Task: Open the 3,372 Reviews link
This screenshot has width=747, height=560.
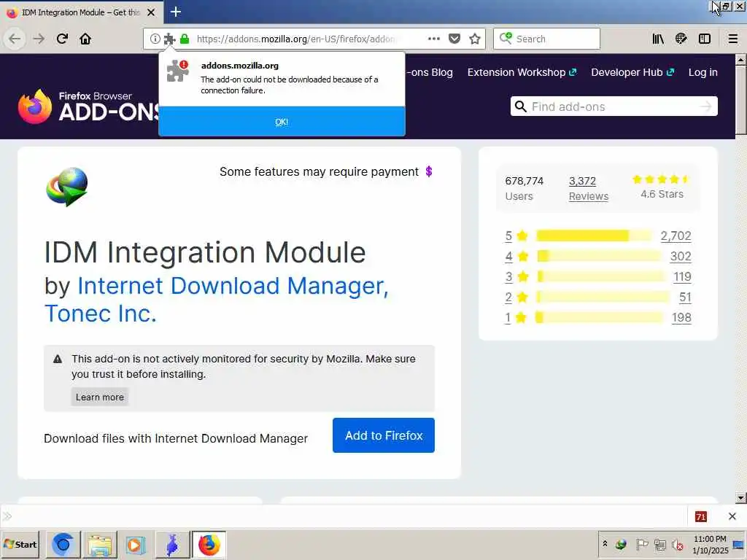Action: coord(589,189)
